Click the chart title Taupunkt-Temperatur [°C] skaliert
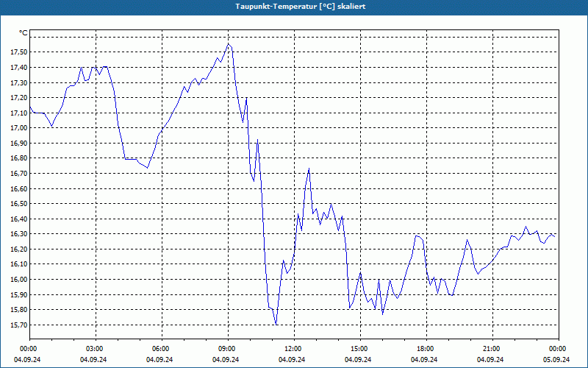Viewport: 588px width, 368px height. click(301, 7)
